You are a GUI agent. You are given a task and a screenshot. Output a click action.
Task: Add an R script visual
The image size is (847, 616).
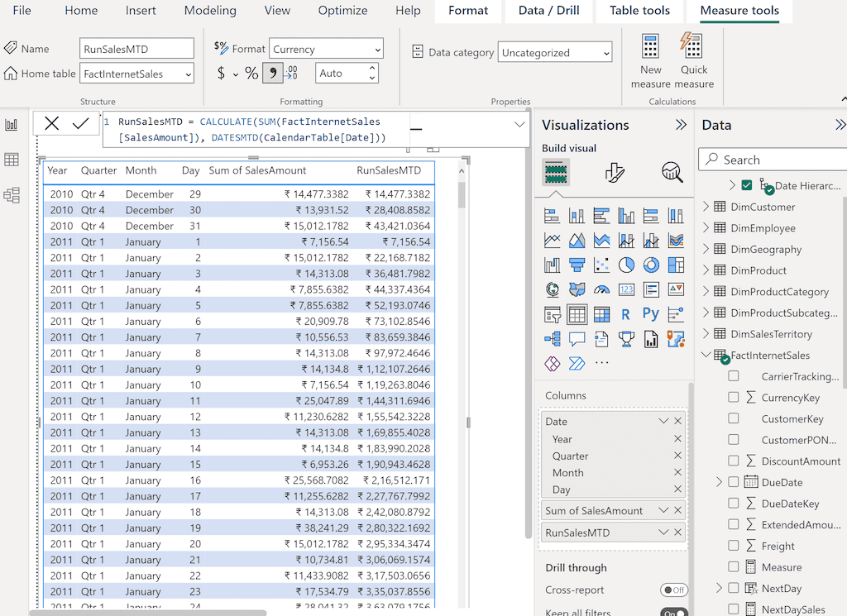click(x=626, y=313)
